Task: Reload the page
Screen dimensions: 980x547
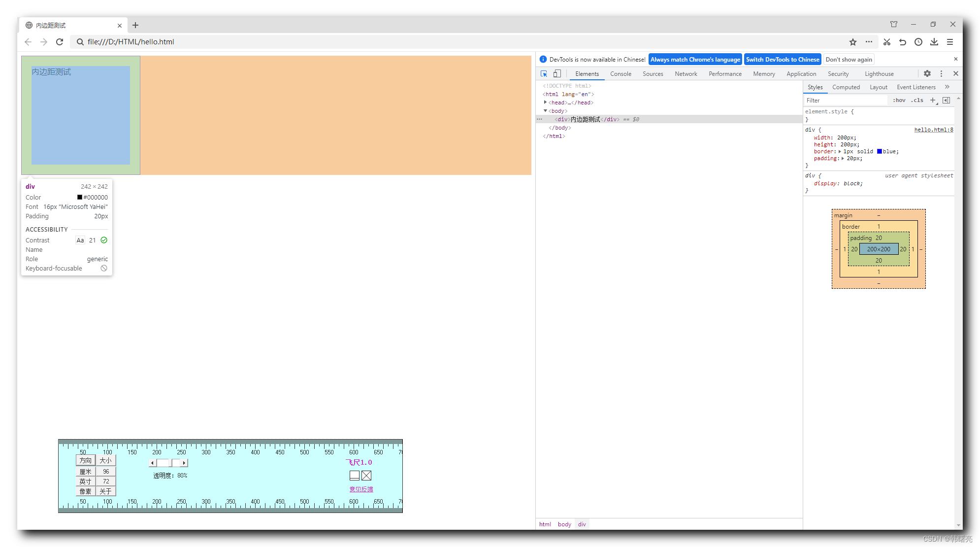Action: (60, 42)
